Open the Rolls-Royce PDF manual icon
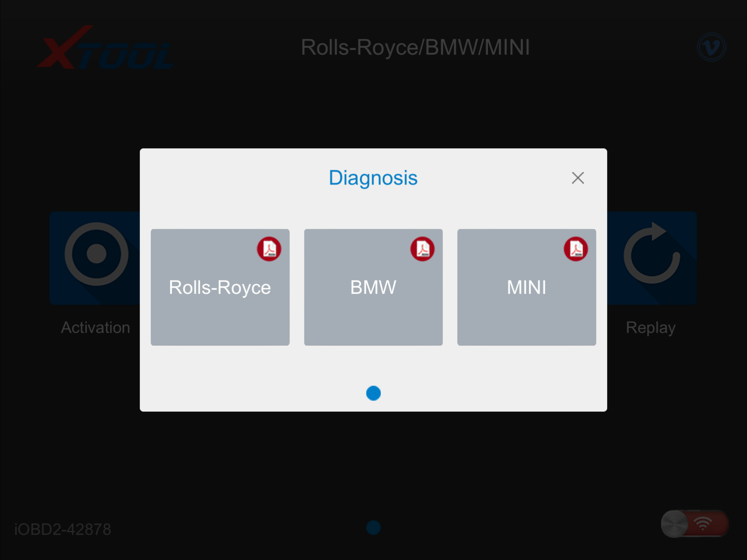Image resolution: width=747 pixels, height=560 pixels. [269, 249]
